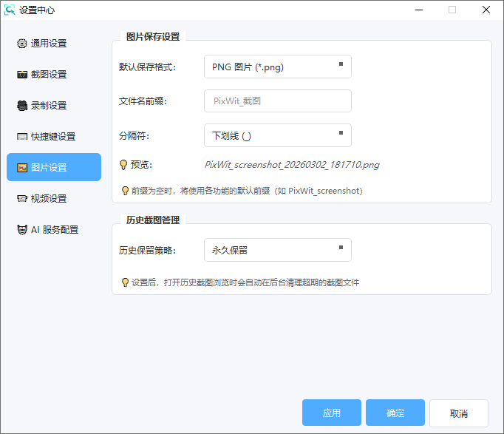
Task: Click the 应用 button
Action: 331,413
